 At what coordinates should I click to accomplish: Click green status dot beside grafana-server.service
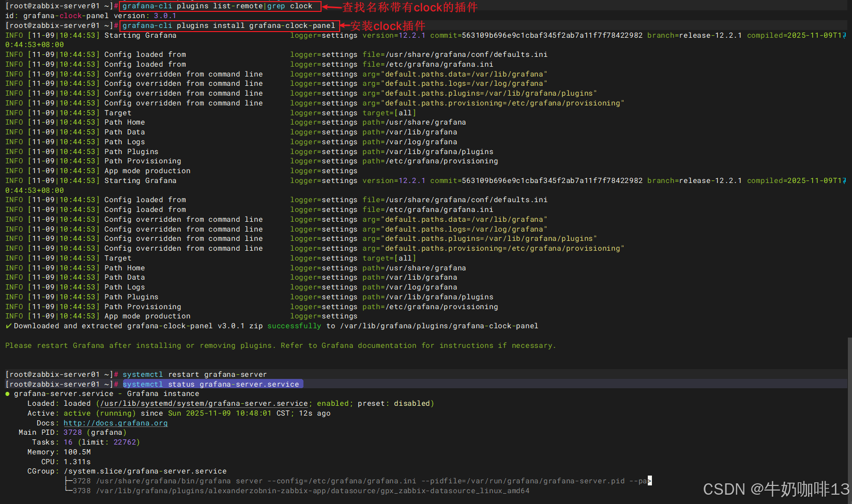coord(7,394)
